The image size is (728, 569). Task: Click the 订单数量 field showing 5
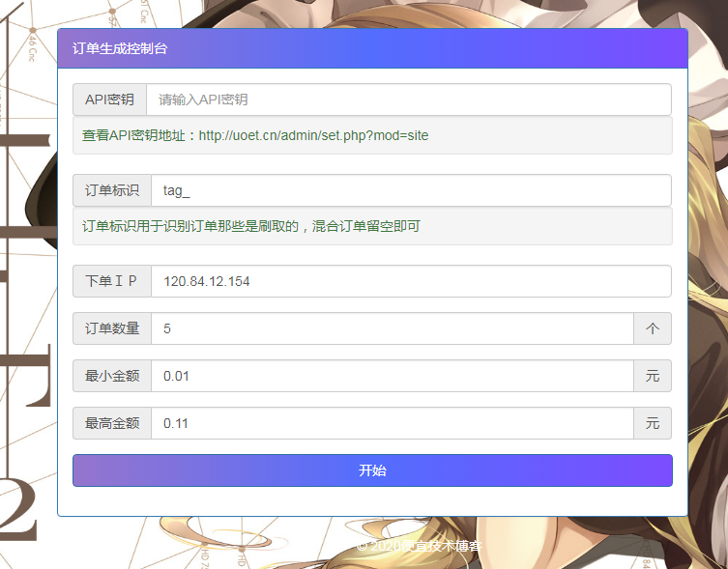[x=393, y=328]
